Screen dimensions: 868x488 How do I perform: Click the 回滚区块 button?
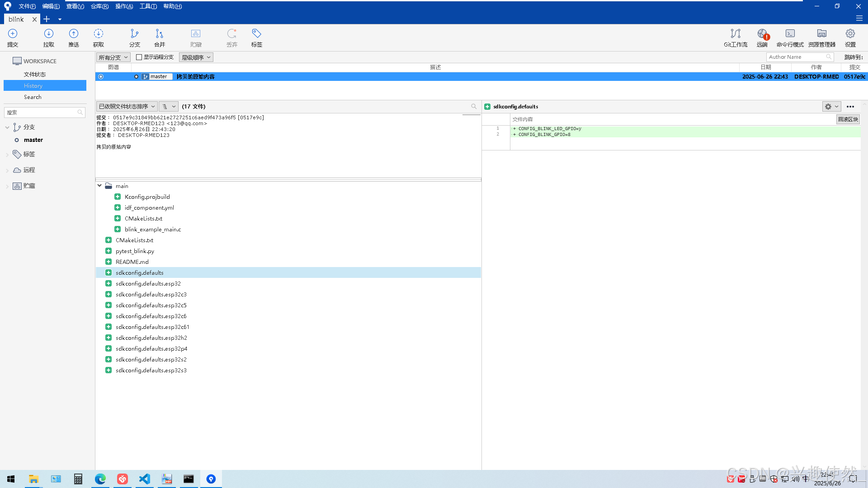pyautogui.click(x=848, y=119)
